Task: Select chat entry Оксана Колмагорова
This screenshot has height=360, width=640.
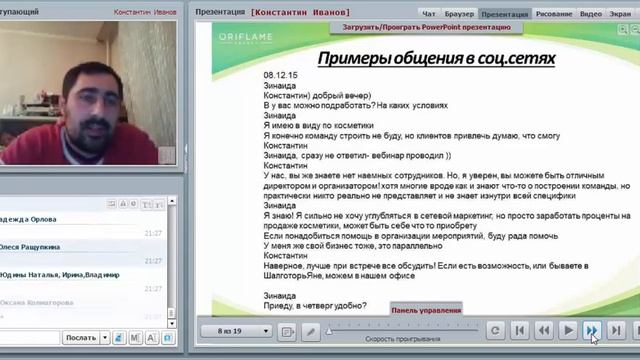Action: click(37, 302)
